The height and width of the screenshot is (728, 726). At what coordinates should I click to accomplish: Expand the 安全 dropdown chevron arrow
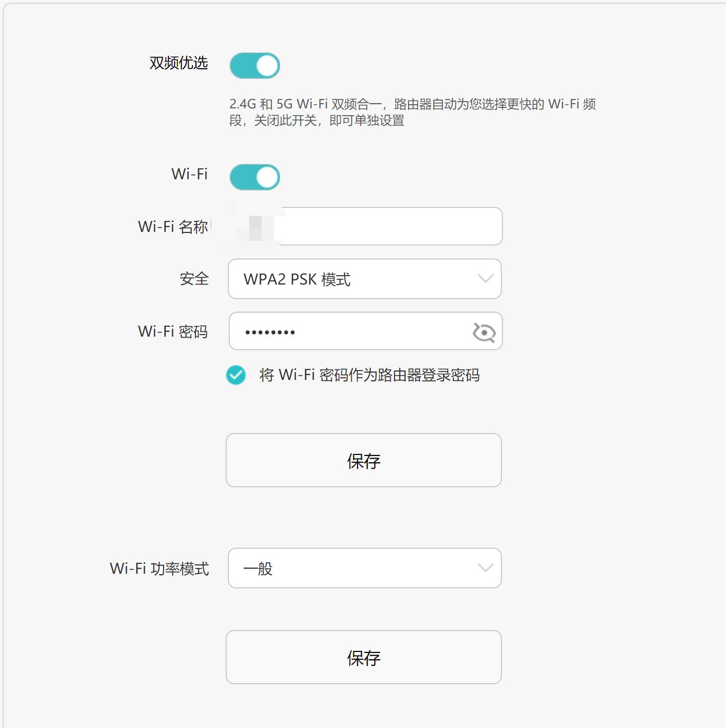pos(485,279)
